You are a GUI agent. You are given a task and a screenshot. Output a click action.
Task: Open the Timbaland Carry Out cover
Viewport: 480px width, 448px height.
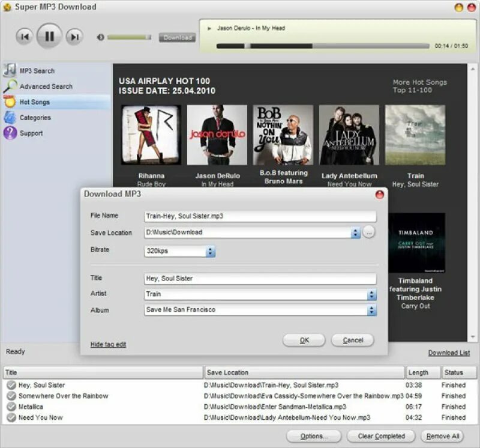(x=416, y=243)
